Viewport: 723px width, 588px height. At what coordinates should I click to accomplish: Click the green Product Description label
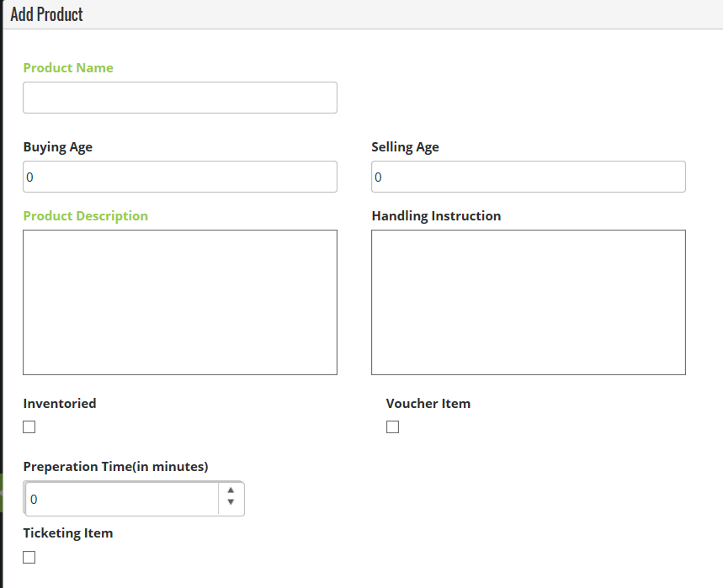click(86, 216)
